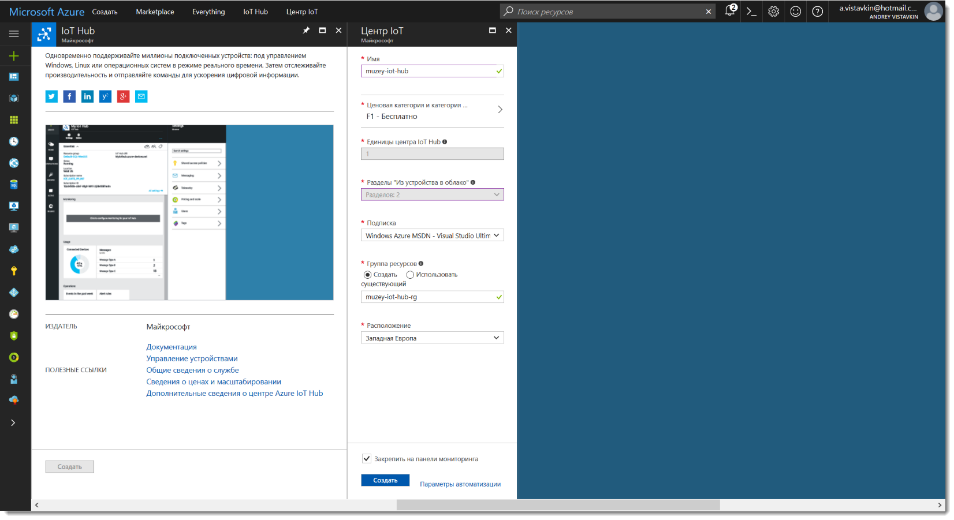
Task: Click the name field 'muzey-iot-hub'
Action: (432, 71)
